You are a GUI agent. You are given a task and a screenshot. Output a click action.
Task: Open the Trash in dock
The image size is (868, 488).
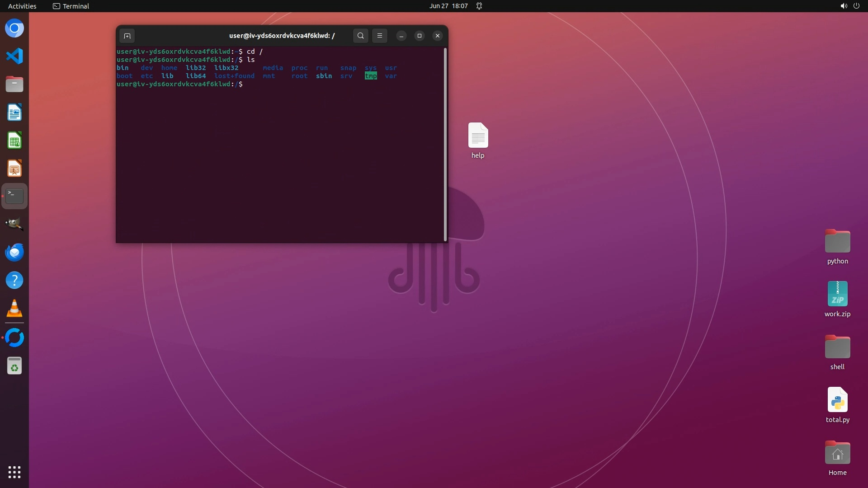click(x=14, y=366)
